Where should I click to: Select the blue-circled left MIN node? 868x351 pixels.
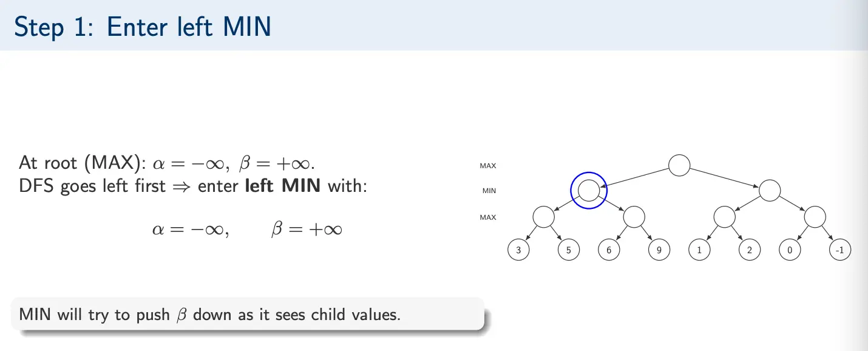tap(588, 191)
